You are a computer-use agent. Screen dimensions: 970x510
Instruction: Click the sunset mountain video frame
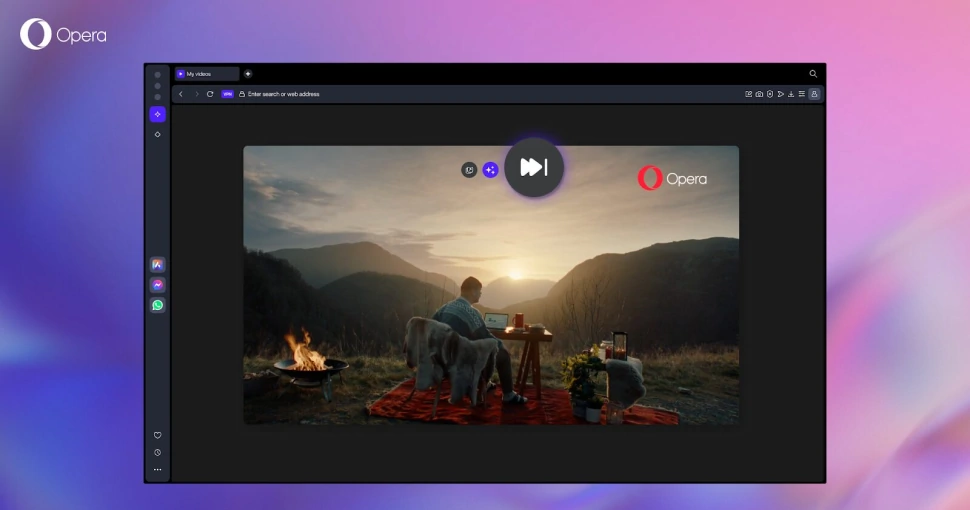coord(491,285)
